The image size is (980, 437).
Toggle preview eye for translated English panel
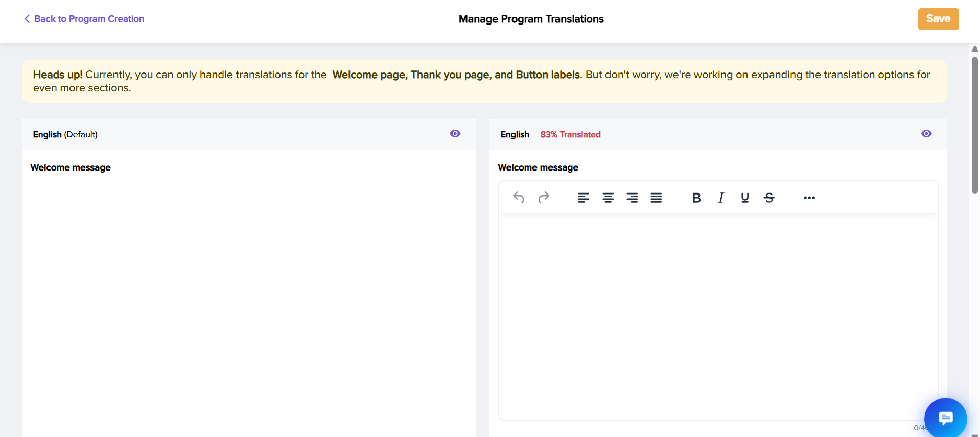(926, 134)
